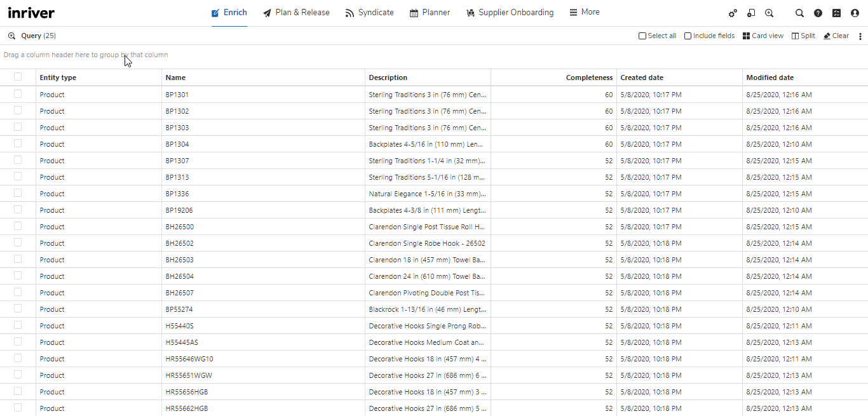Click description starting 'Decorative Hooks Medium Coat'
868x416 pixels.
[428, 342]
